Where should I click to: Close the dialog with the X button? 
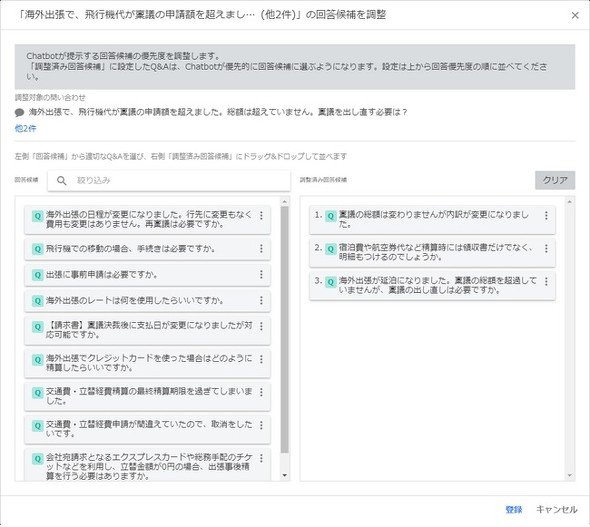click(x=575, y=15)
